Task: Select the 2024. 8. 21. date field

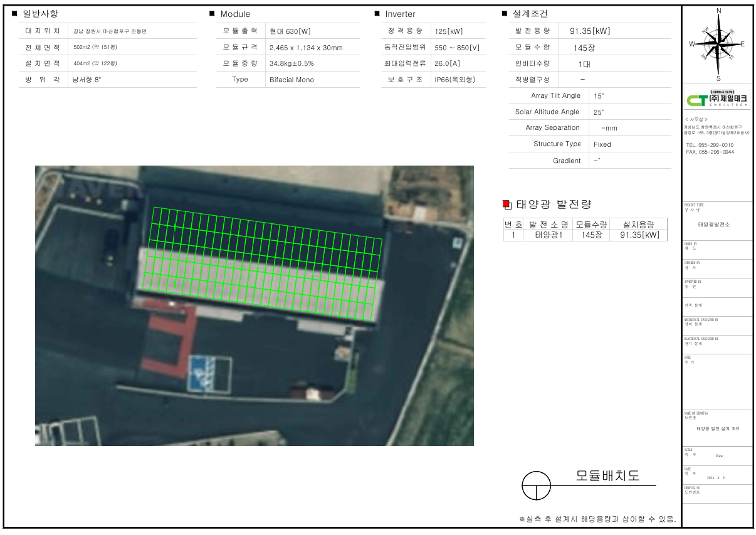Action: 718,477
